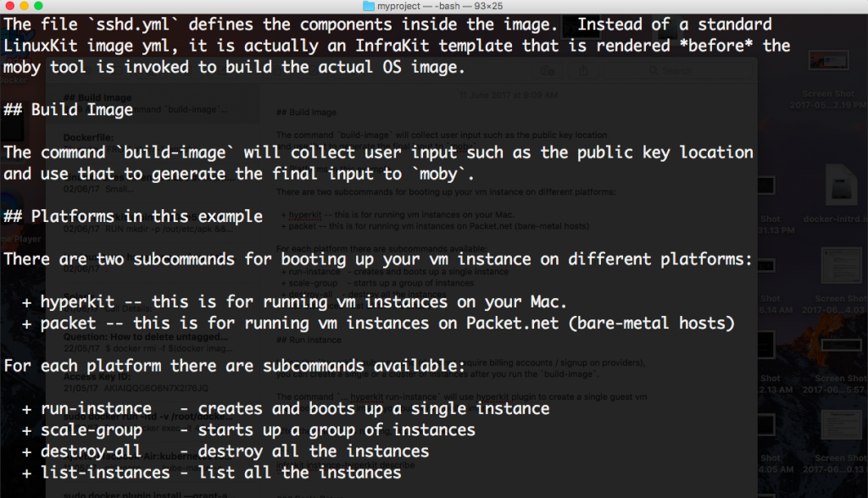The width and height of the screenshot is (868, 498).
Task: Click the share icon in the note toolbar
Action: coord(583,71)
